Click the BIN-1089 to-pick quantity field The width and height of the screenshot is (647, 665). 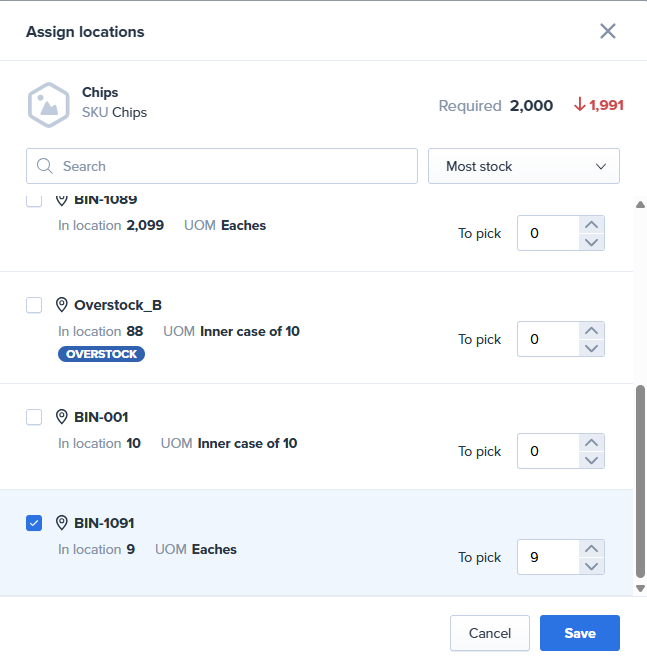point(548,233)
